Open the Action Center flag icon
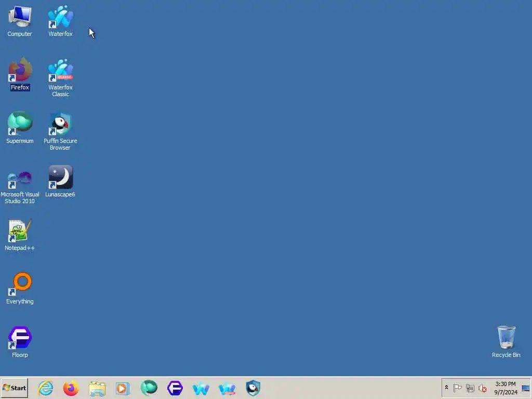The image size is (532, 399). tap(457, 388)
